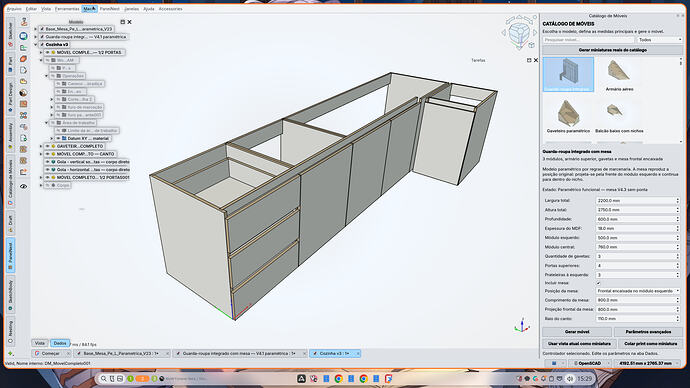The height and width of the screenshot is (388, 690).
Task: Toggle visibility of Gola - vertical item
Action: pyautogui.click(x=47, y=162)
